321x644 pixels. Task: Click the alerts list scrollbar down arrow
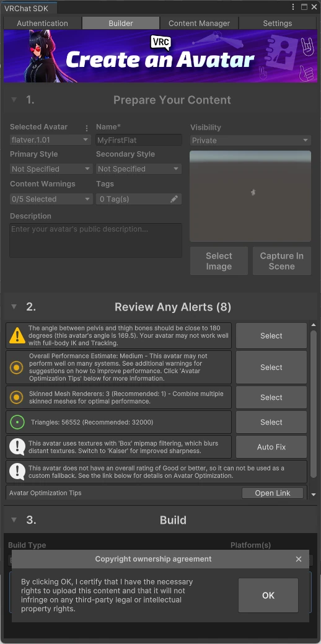(x=314, y=495)
